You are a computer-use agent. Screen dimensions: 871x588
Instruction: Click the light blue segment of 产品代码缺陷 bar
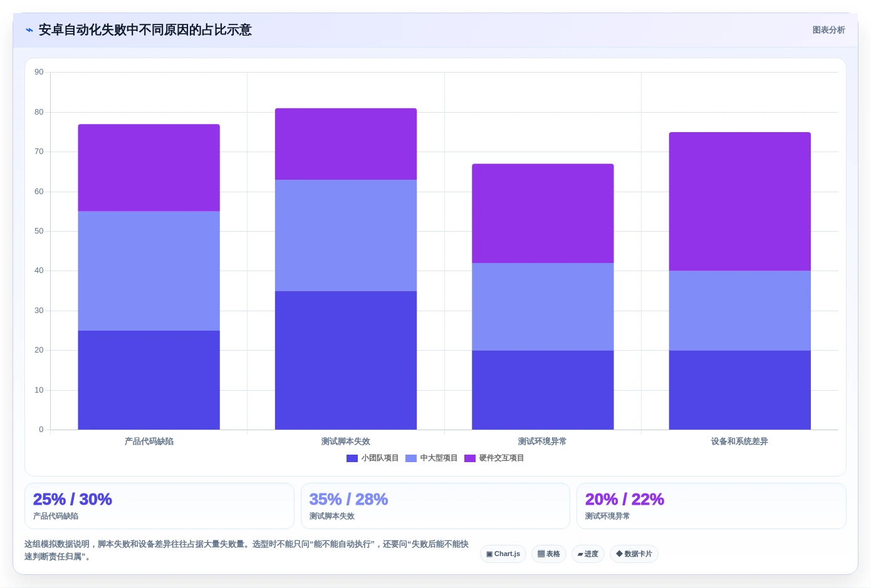tap(149, 271)
